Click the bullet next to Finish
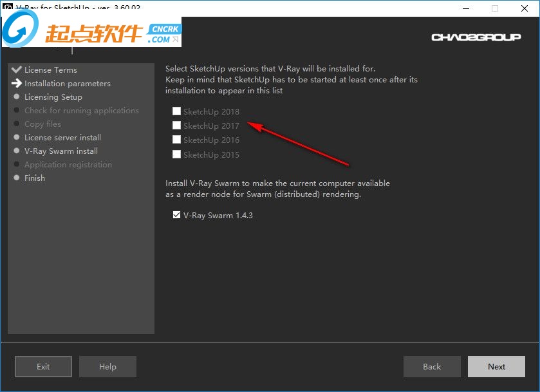540x392 pixels. pyautogui.click(x=17, y=178)
